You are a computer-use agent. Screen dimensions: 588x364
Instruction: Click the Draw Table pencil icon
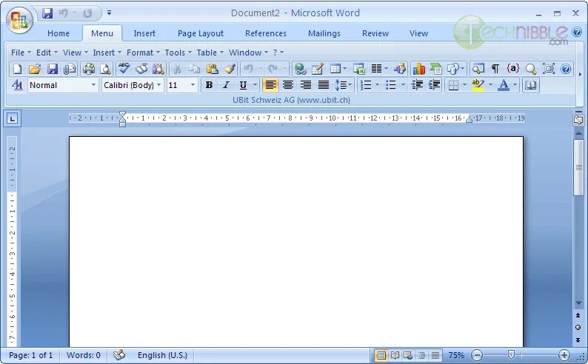pos(317,69)
